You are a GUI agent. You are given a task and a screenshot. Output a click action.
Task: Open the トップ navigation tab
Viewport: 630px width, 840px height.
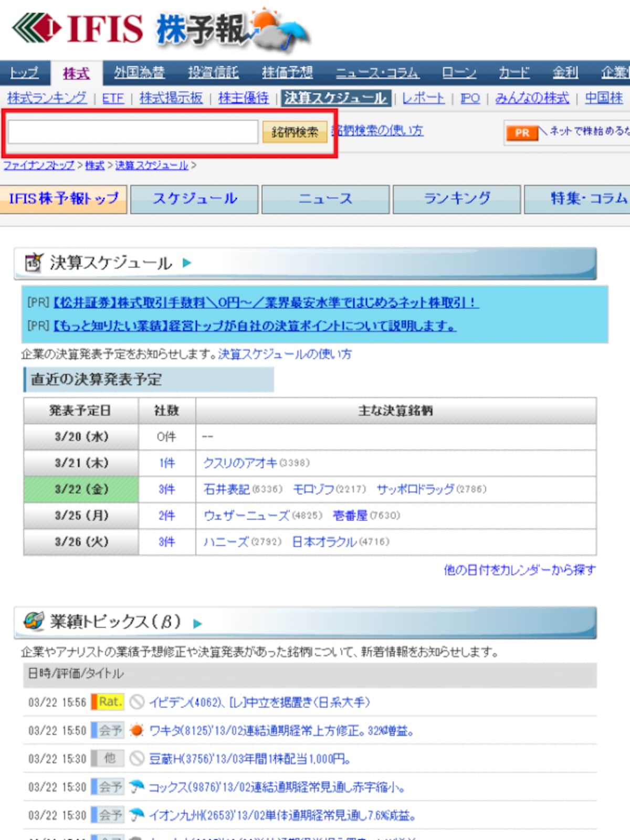(24, 72)
